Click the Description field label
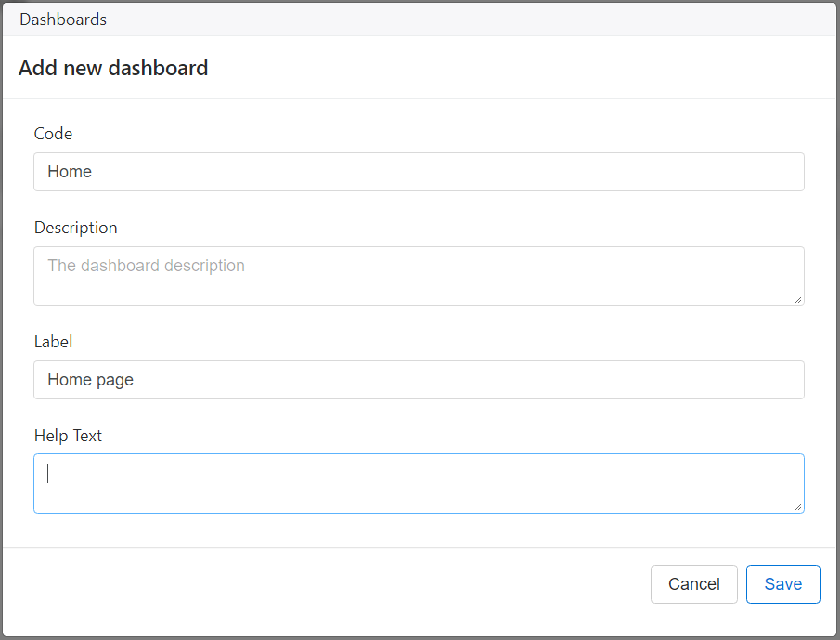 [75, 228]
